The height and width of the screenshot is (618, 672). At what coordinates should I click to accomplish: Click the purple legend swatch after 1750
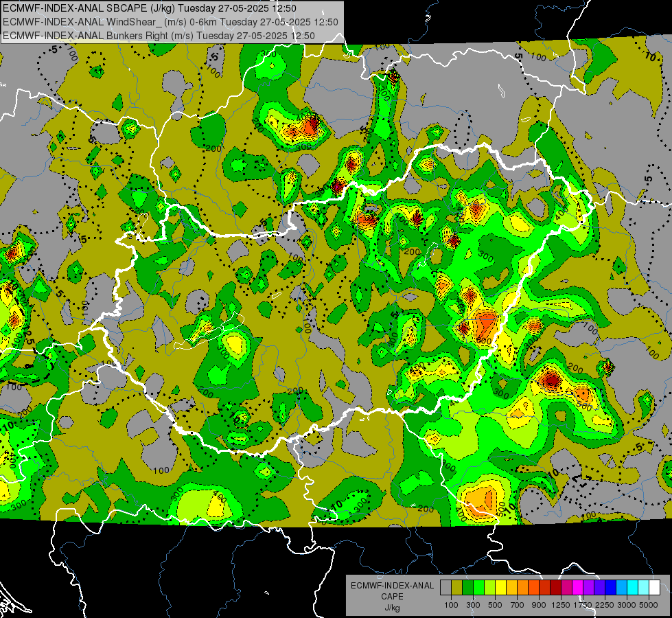click(588, 588)
